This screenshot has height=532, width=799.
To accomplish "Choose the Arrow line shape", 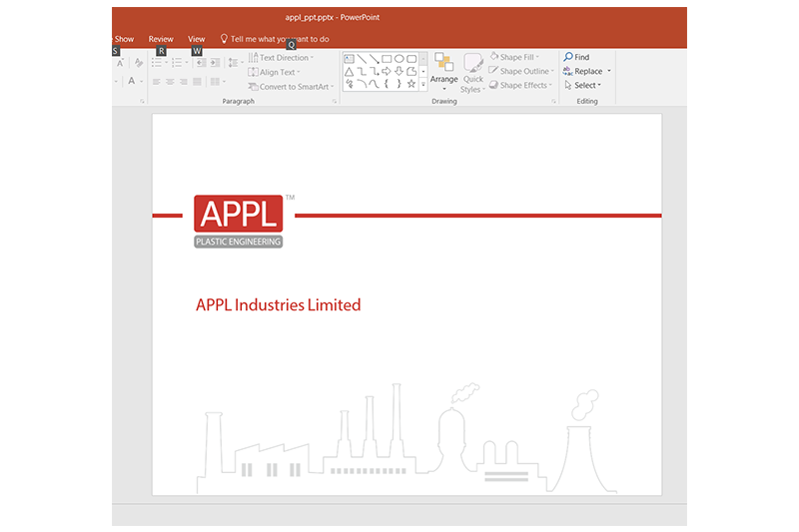I will tap(374, 59).
